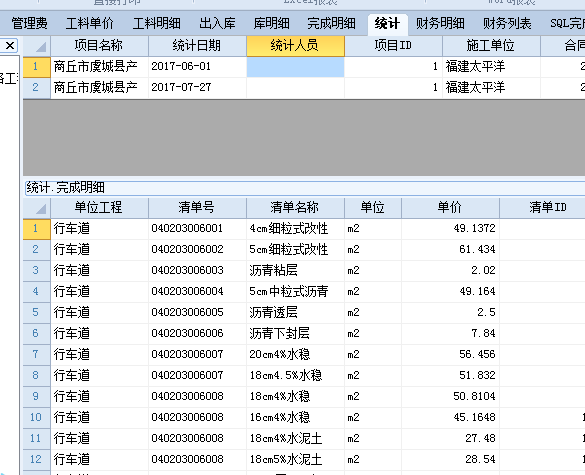Click the 统计.完成明细 title bar
This screenshot has width=585, height=475.
pyautogui.click(x=304, y=188)
